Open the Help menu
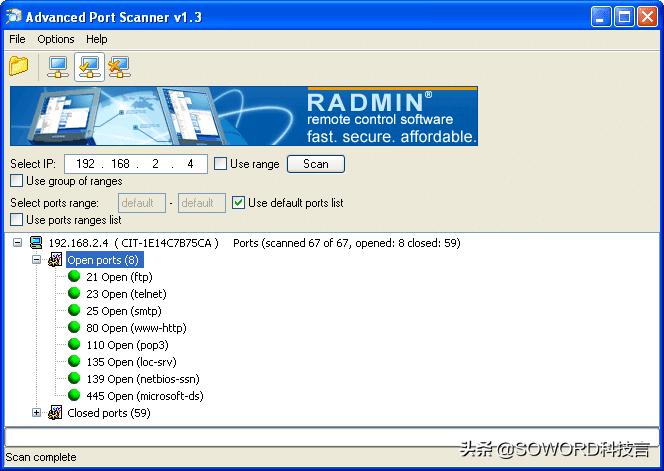This screenshot has height=471, width=664. [97, 39]
